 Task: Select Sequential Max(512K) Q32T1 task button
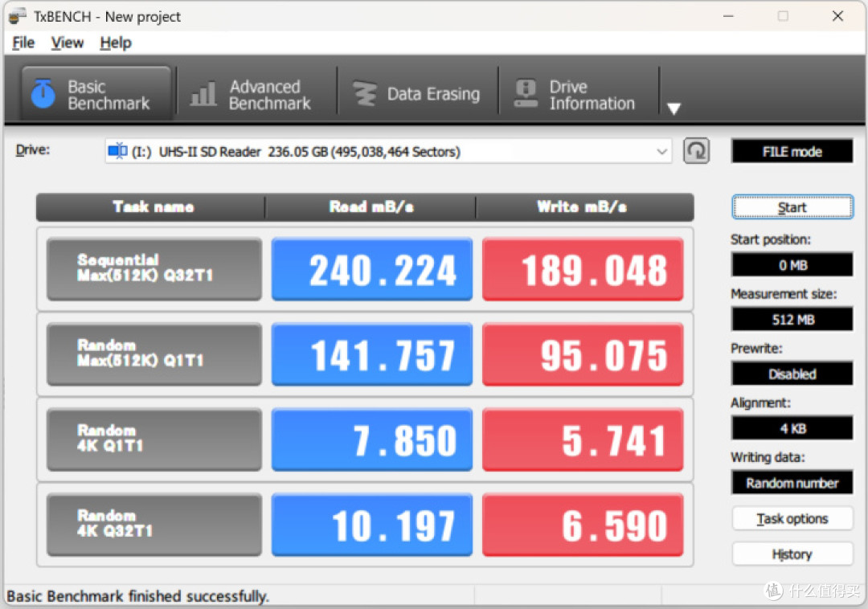click(x=154, y=269)
